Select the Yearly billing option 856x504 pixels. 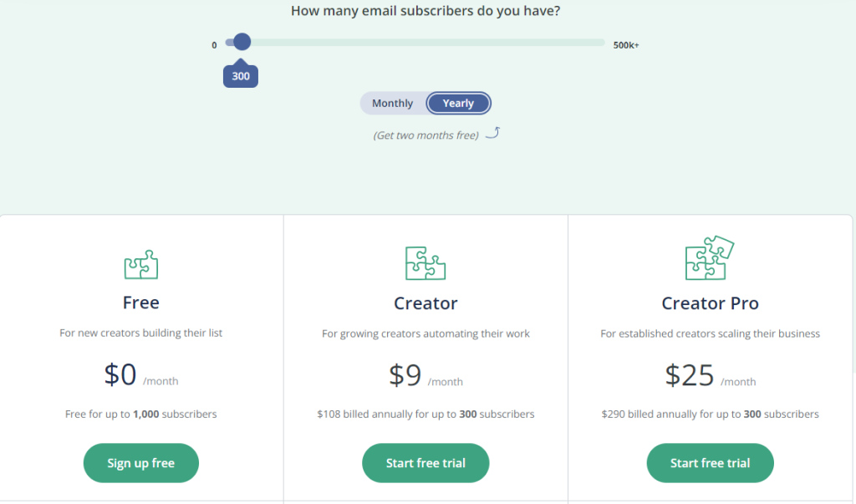458,103
